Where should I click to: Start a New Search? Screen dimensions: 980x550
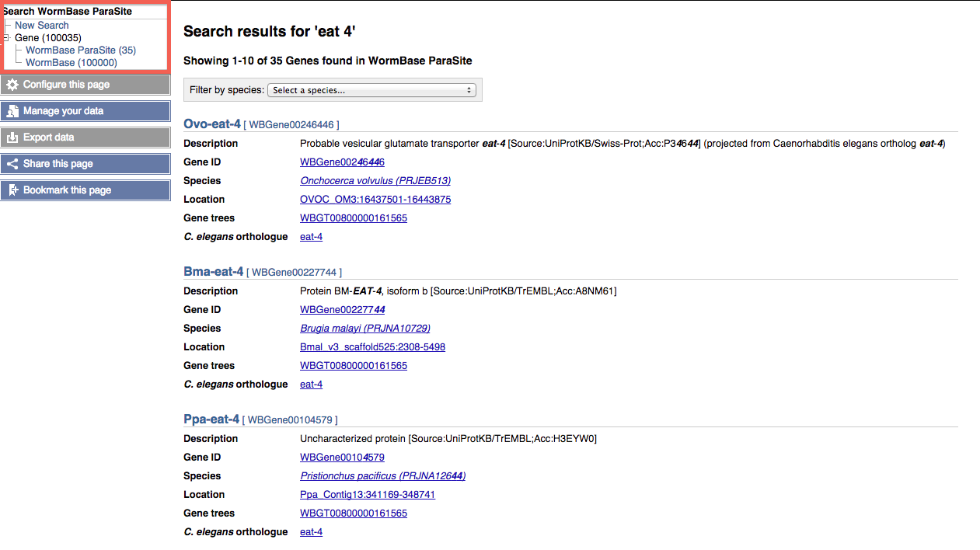coord(42,25)
